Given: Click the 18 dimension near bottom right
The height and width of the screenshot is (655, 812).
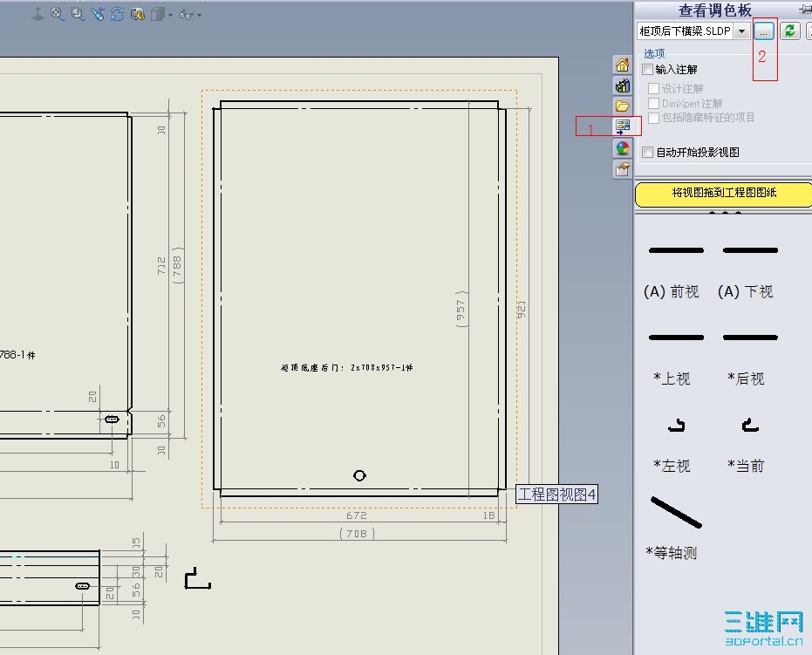Looking at the screenshot, I should tap(488, 515).
